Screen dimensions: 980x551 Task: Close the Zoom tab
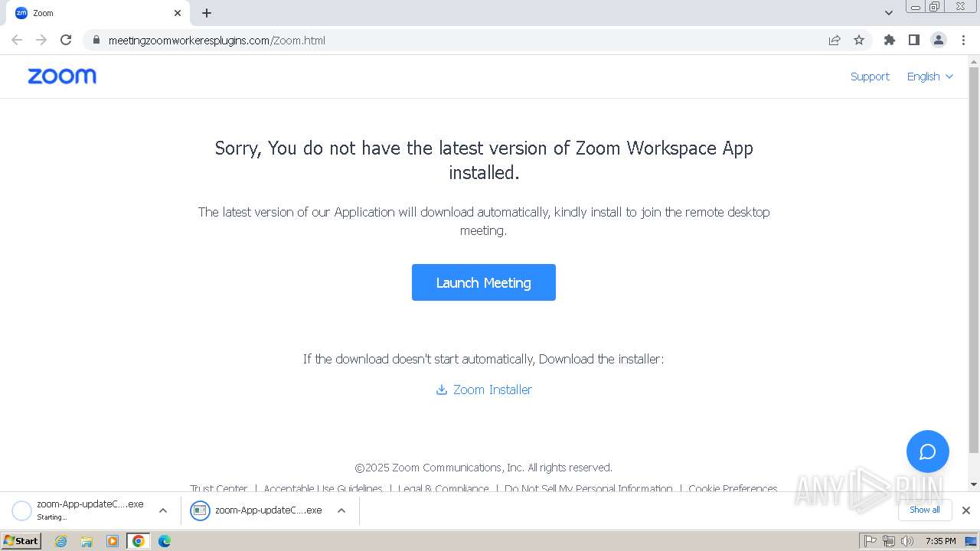tap(178, 13)
